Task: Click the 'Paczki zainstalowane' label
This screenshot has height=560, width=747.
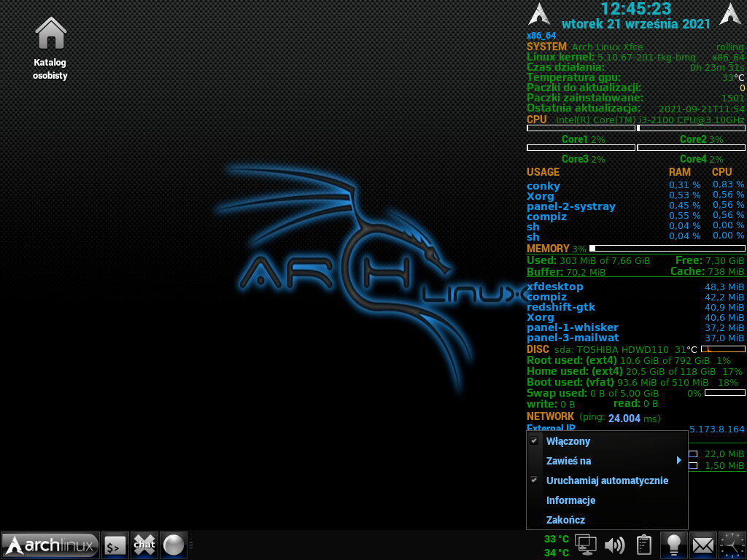Action: click(x=584, y=98)
